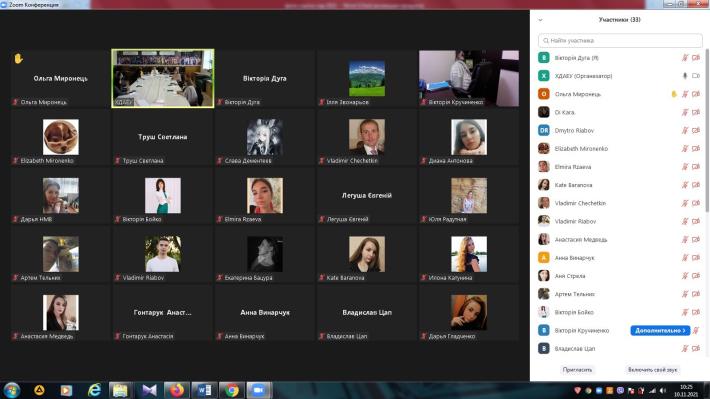
Task: Open Firefox from the taskbar
Action: pyautogui.click(x=177, y=390)
